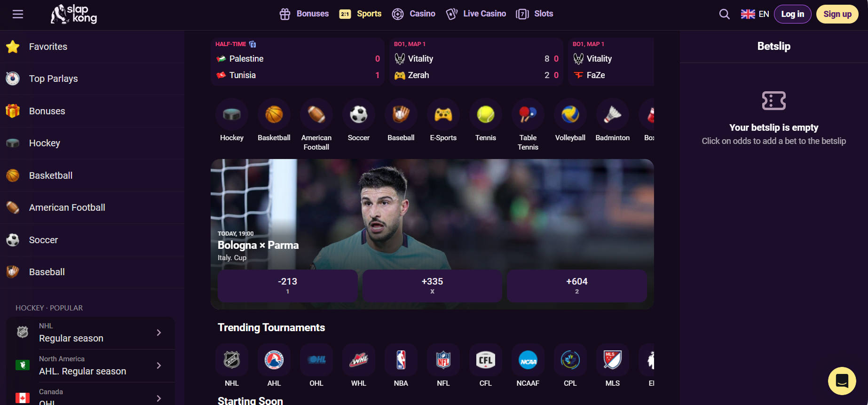This screenshot has height=405, width=868.
Task: Click the Sign up button
Action: (837, 14)
